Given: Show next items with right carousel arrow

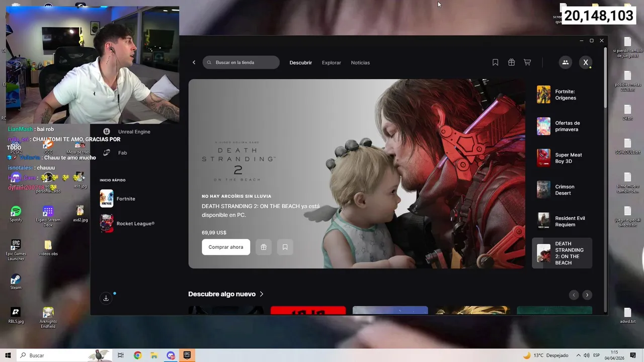Looking at the screenshot, I should [587, 295].
